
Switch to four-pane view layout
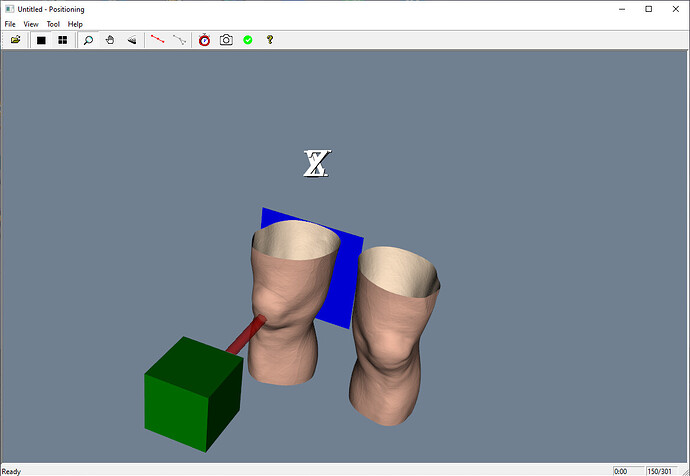coord(62,40)
